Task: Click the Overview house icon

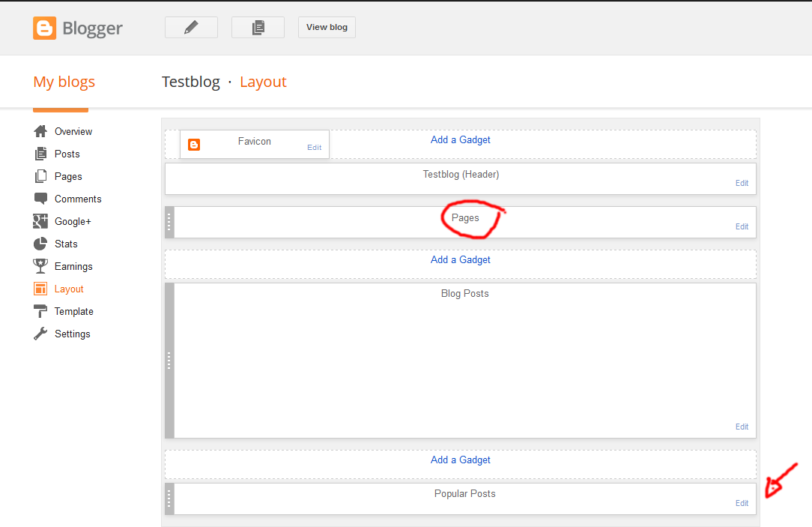Action: (x=40, y=132)
